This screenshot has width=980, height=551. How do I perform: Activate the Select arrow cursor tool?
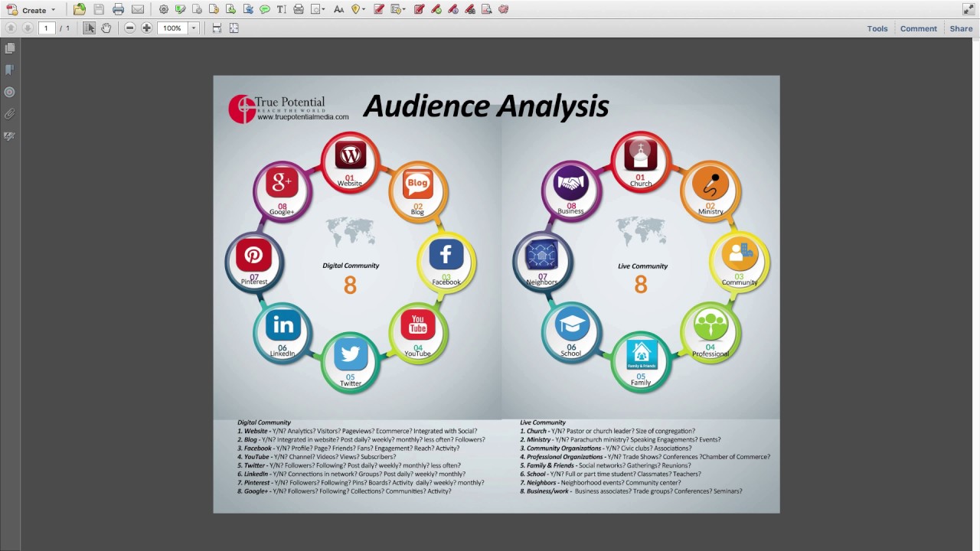[x=89, y=28]
